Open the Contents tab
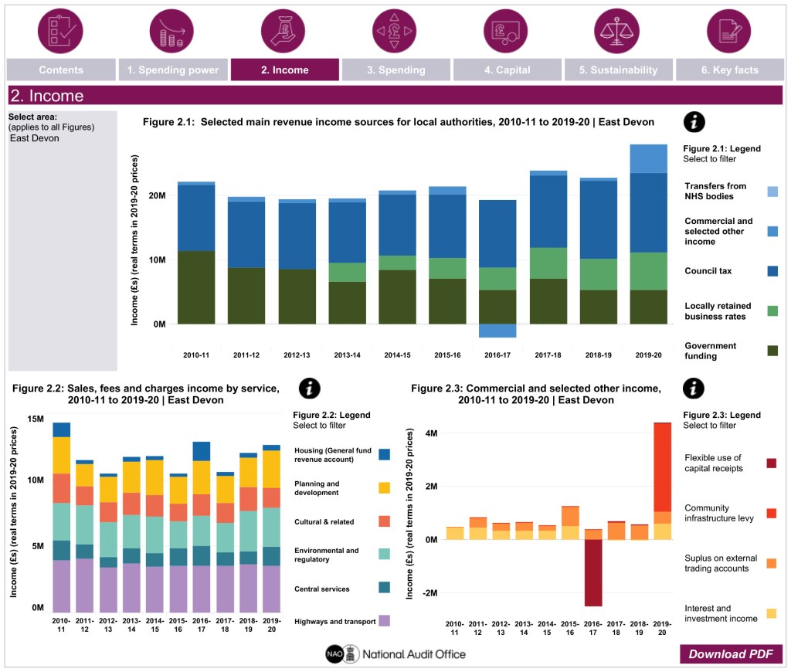This screenshot has width=791, height=672. coord(61,70)
